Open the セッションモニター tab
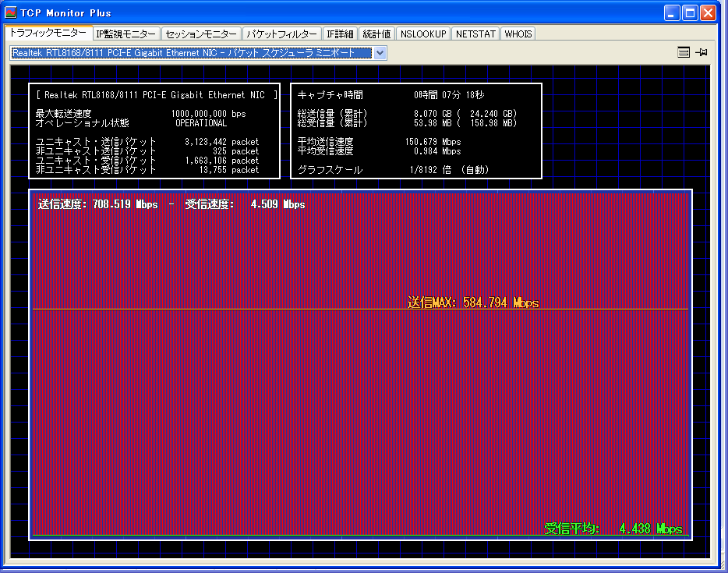The width and height of the screenshot is (728, 573). (x=201, y=34)
